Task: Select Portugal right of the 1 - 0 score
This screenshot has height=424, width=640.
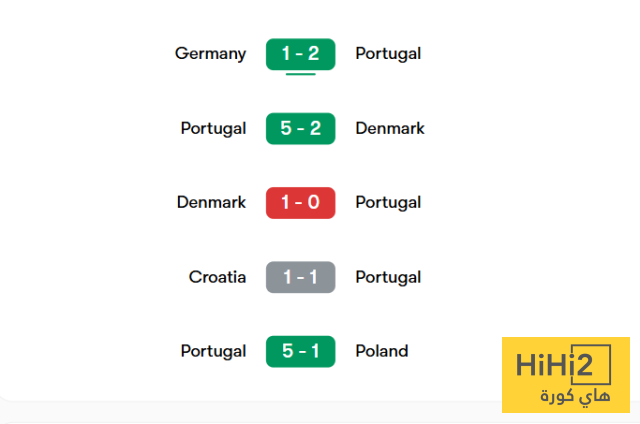Action: tap(388, 203)
